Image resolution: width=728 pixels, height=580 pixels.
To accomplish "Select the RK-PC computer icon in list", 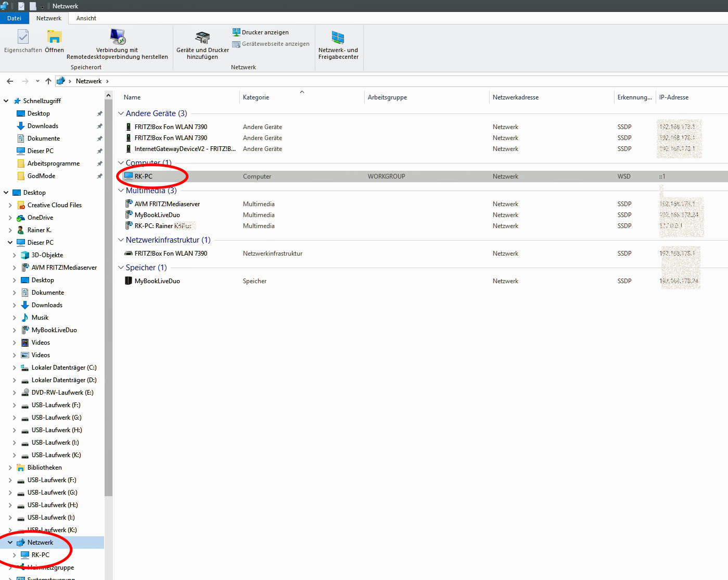I will point(129,176).
